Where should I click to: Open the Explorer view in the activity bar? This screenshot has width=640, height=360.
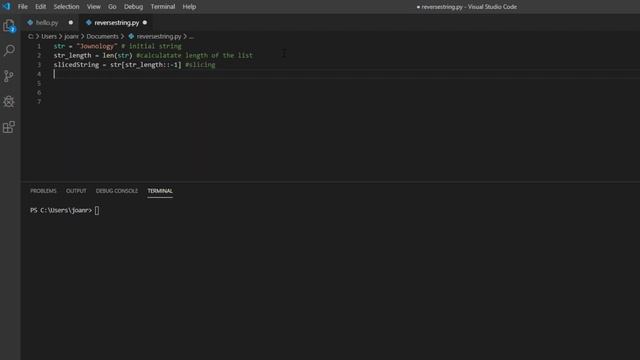9,26
